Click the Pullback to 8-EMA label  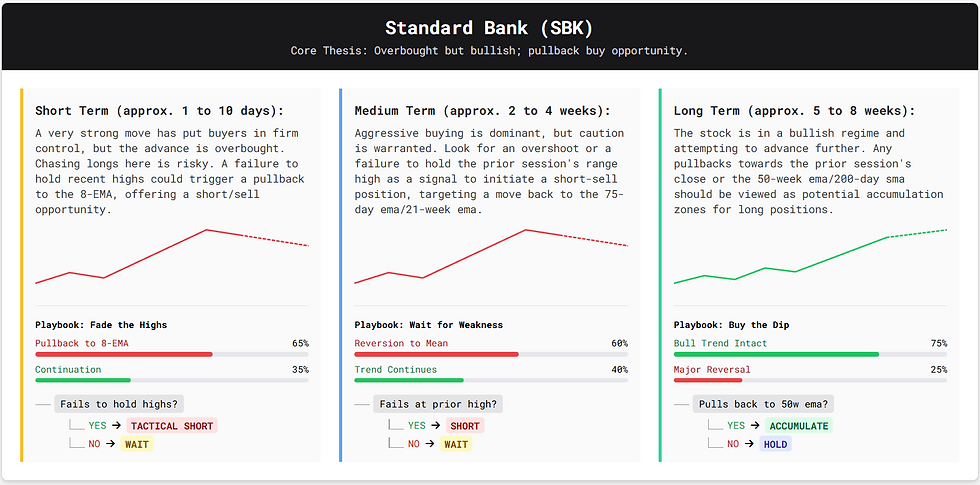pyautogui.click(x=82, y=343)
